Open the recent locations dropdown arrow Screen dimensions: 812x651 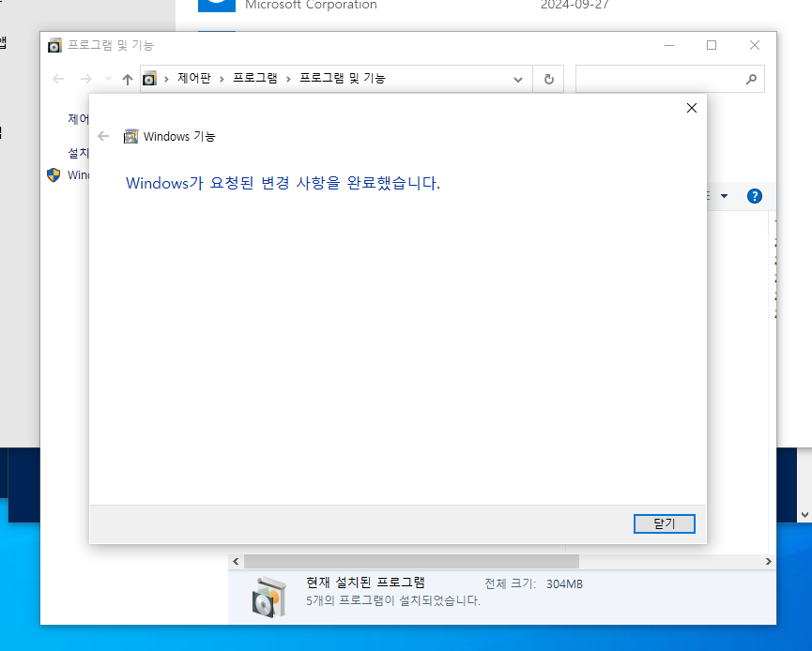(108, 79)
